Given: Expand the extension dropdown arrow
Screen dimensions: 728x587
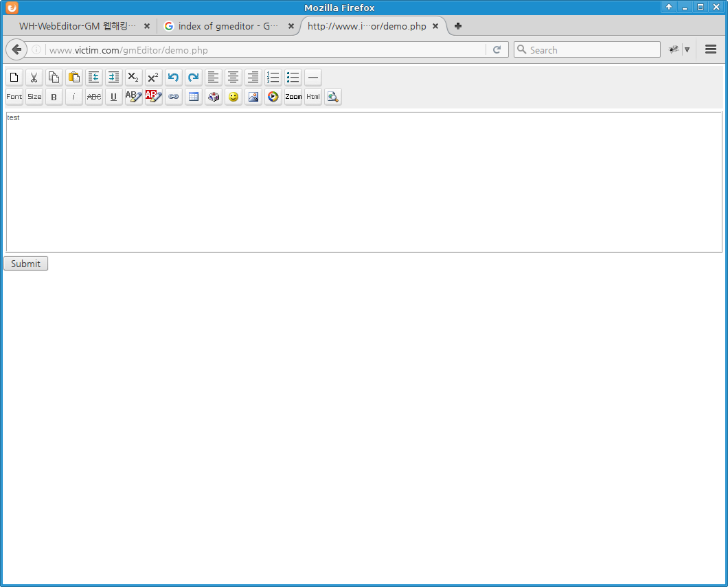Looking at the screenshot, I should [x=687, y=49].
